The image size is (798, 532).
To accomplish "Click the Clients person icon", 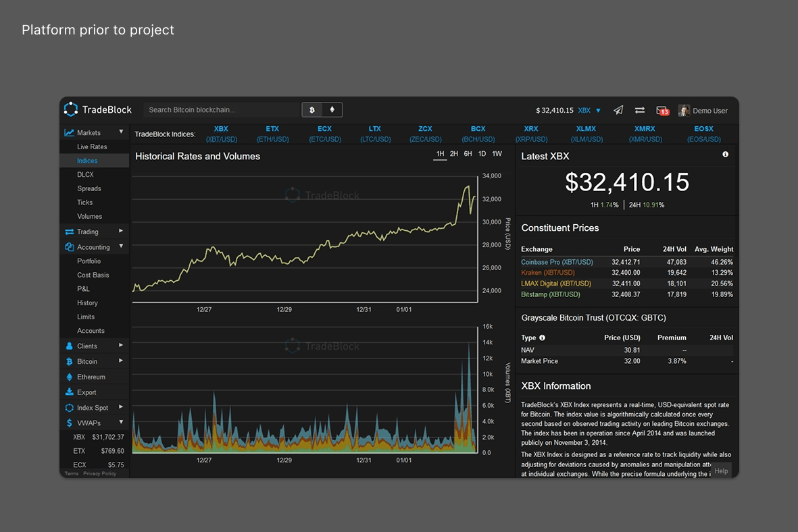I will [69, 346].
